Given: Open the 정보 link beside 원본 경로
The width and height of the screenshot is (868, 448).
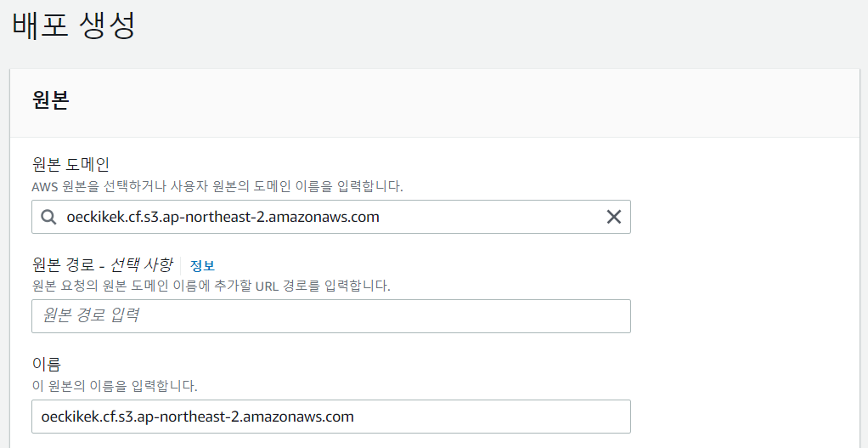Looking at the screenshot, I should 202,266.
